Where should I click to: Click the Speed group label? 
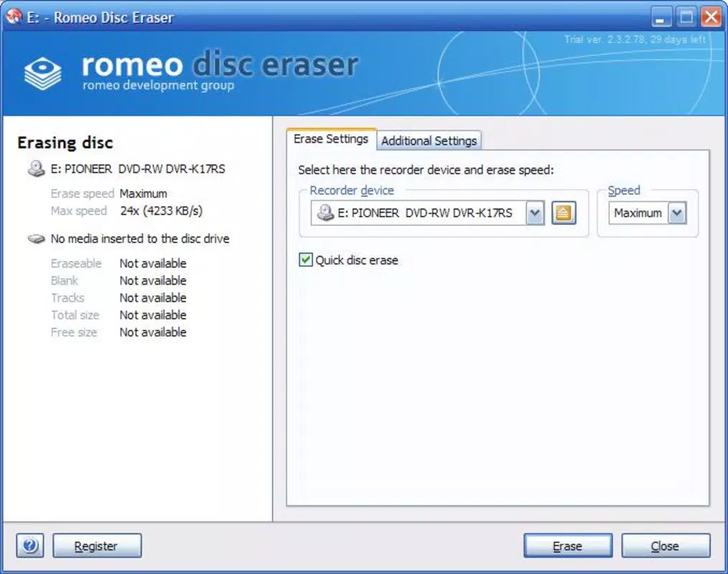(x=624, y=190)
